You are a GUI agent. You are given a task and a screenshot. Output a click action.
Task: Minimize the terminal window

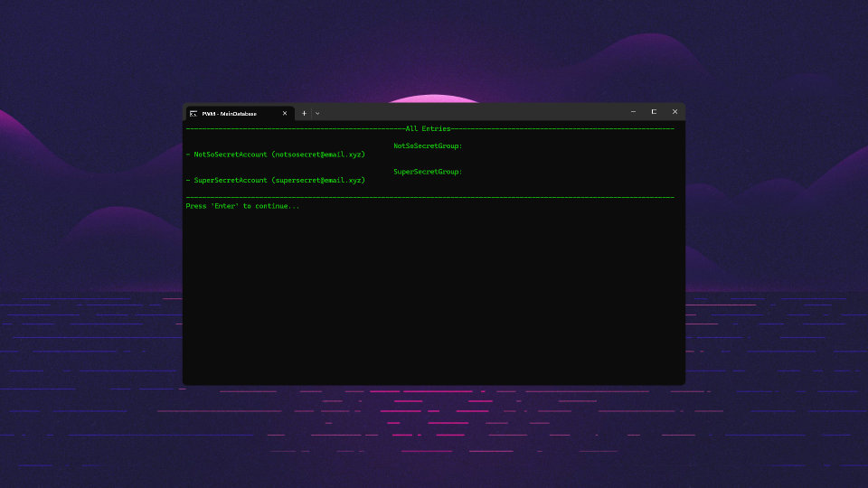(633, 112)
